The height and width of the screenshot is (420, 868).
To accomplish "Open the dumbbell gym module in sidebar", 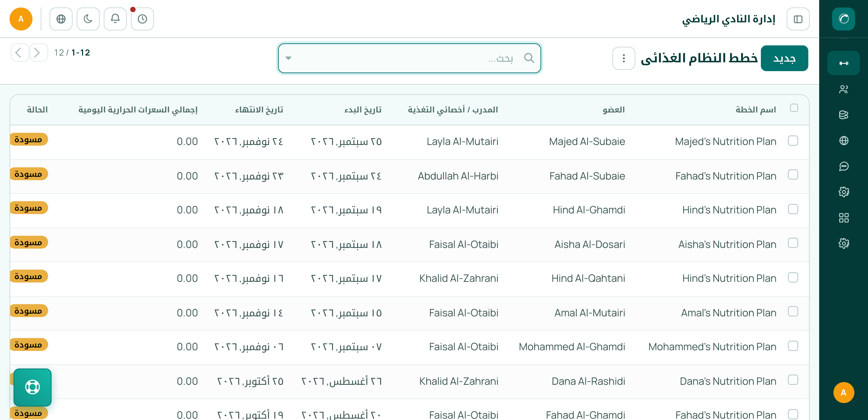I will tap(844, 63).
